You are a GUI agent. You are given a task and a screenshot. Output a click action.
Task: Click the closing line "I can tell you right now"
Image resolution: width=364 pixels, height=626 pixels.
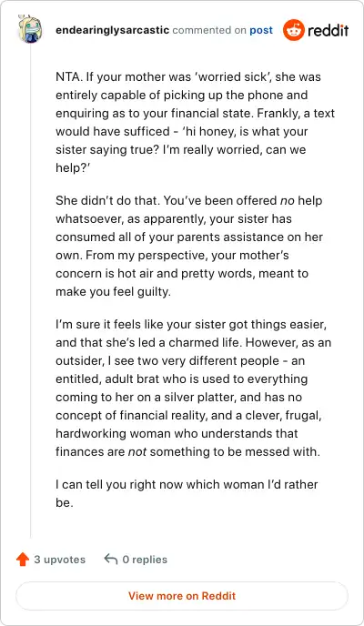point(187,493)
